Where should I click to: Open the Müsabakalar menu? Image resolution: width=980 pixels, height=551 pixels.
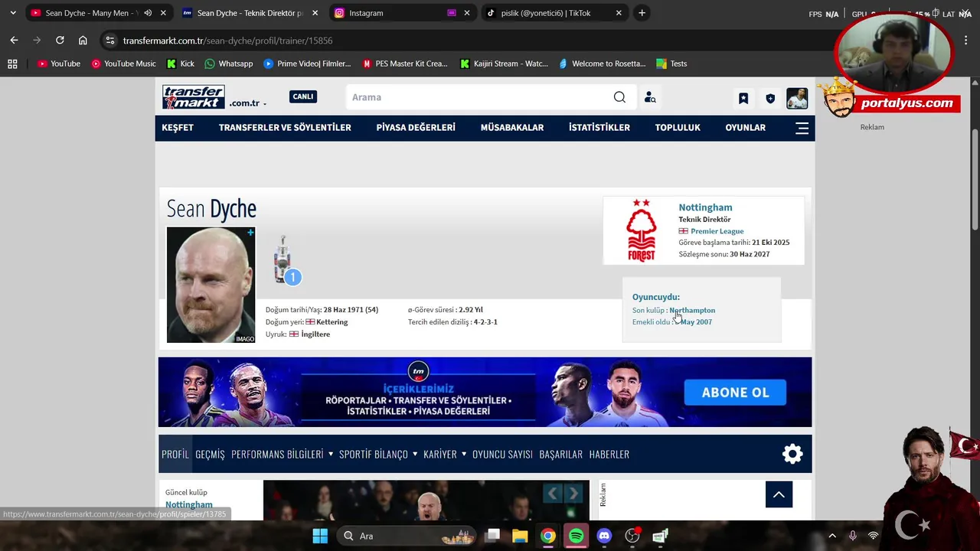tap(512, 128)
